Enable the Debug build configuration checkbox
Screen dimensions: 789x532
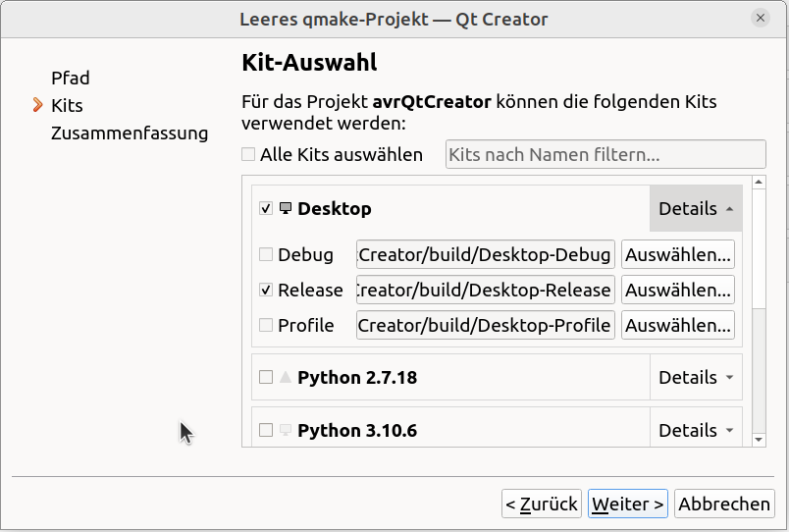point(266,254)
